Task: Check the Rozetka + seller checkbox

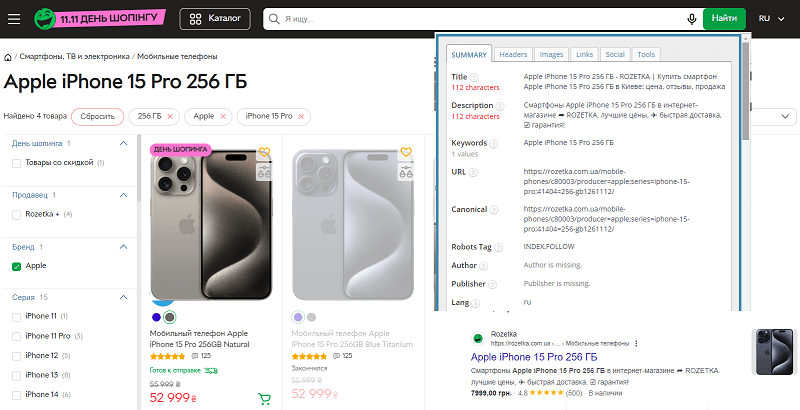Action: coord(16,215)
